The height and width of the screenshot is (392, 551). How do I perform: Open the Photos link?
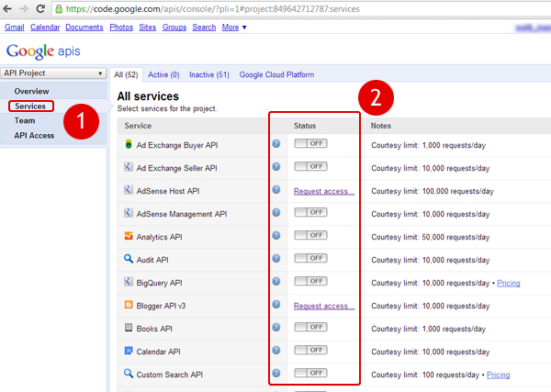(x=121, y=28)
